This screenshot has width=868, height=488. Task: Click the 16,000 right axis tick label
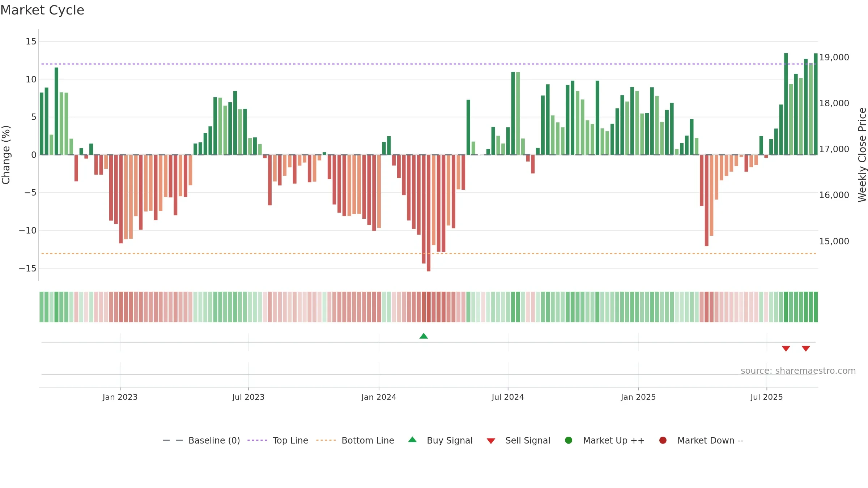click(834, 195)
